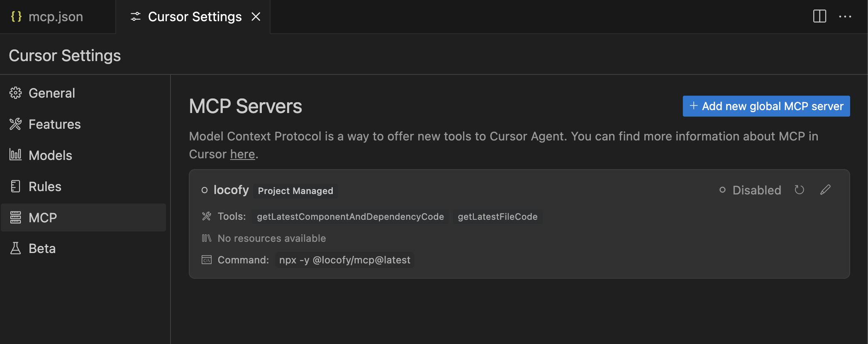Select the MCP server icon in sidebar
This screenshot has height=344, width=868.
point(15,217)
